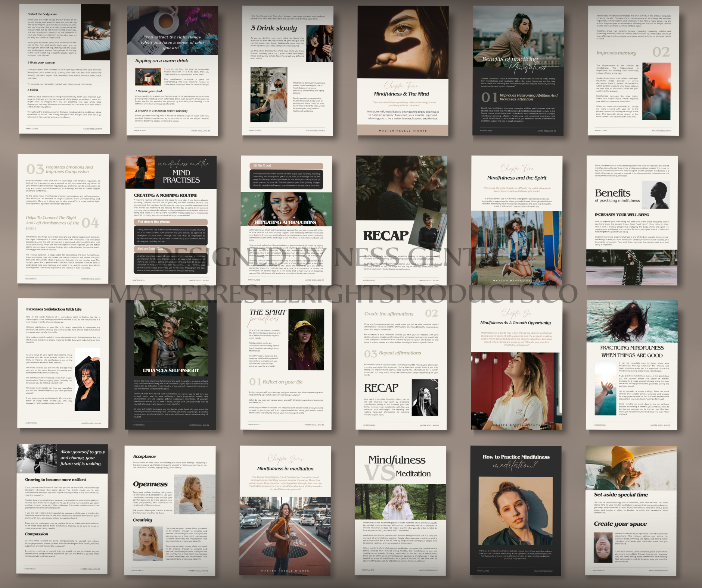Select the 'Mindfulness VS Meditation' page
Image resolution: width=702 pixels, height=588 pixels.
pyautogui.click(x=400, y=510)
